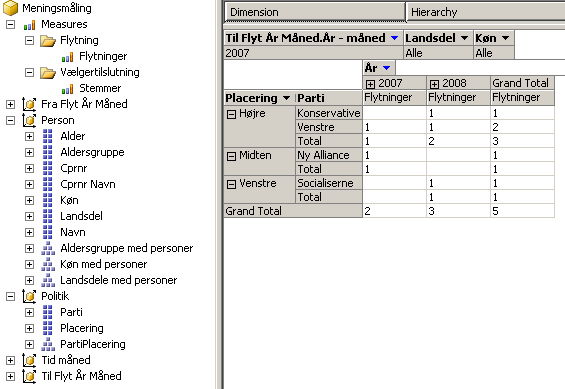Open the Landsdel filter dropdown
The height and width of the screenshot is (389, 565).
464,38
